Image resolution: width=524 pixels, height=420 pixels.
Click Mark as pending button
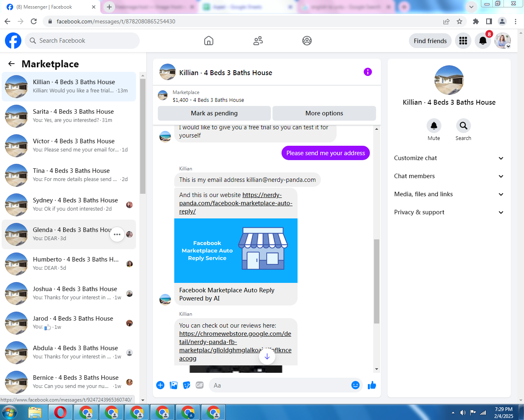[x=214, y=113]
